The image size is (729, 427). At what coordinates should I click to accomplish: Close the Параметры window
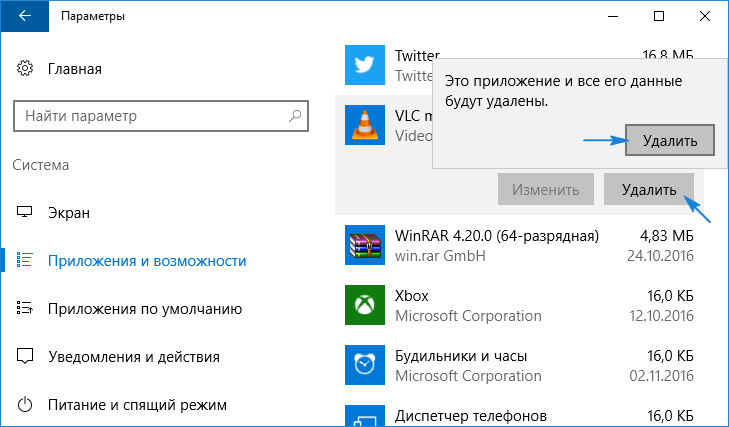705,16
